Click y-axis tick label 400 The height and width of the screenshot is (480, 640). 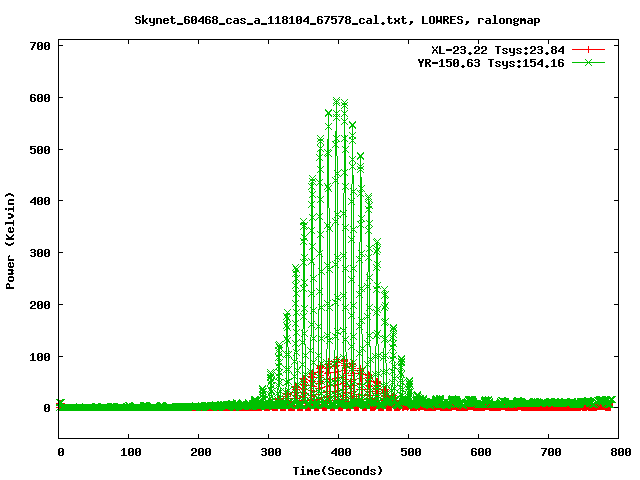pyautogui.click(x=40, y=201)
